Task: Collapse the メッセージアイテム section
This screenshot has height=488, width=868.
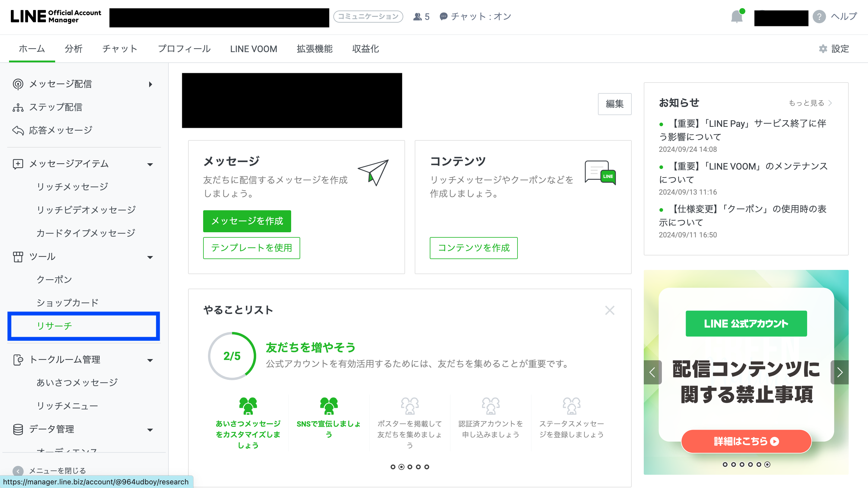Action: tap(150, 164)
